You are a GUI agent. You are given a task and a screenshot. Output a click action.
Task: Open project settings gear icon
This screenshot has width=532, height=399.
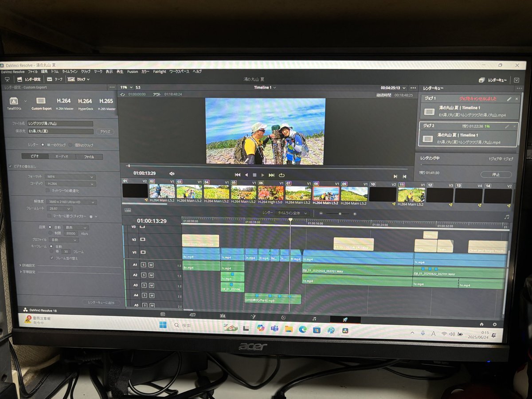(x=495, y=325)
